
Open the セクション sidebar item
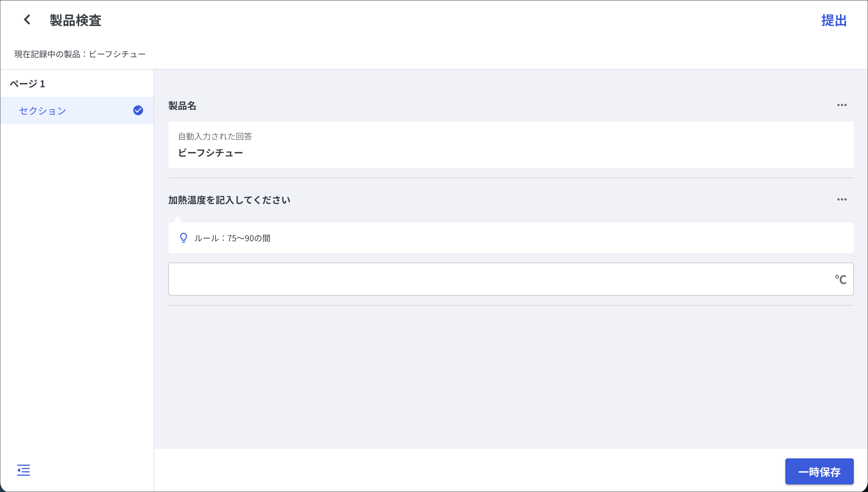(43, 111)
